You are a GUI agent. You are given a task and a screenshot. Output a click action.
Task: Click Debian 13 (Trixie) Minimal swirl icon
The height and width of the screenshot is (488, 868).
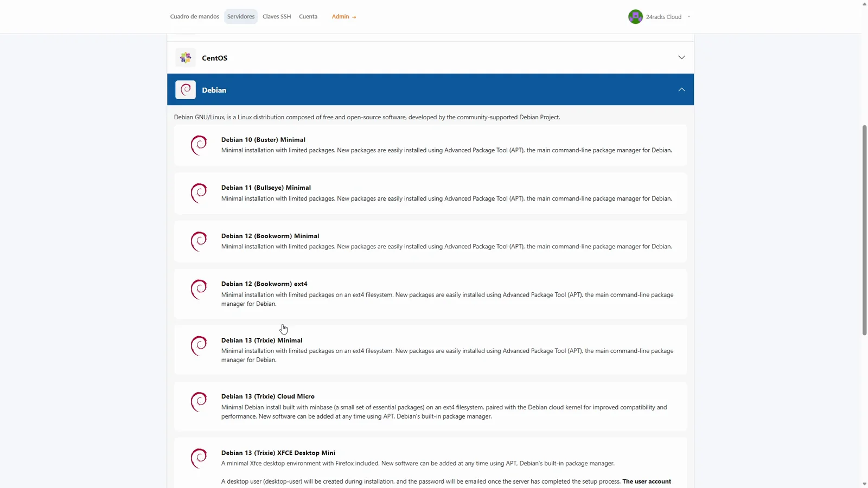pyautogui.click(x=199, y=346)
